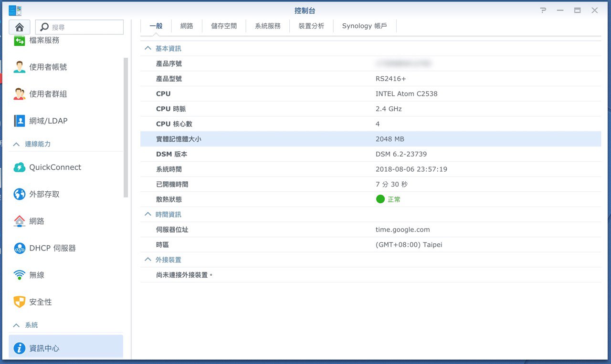The height and width of the screenshot is (364, 611).
Task: Open the 儲存空間 tab
Action: (x=224, y=26)
